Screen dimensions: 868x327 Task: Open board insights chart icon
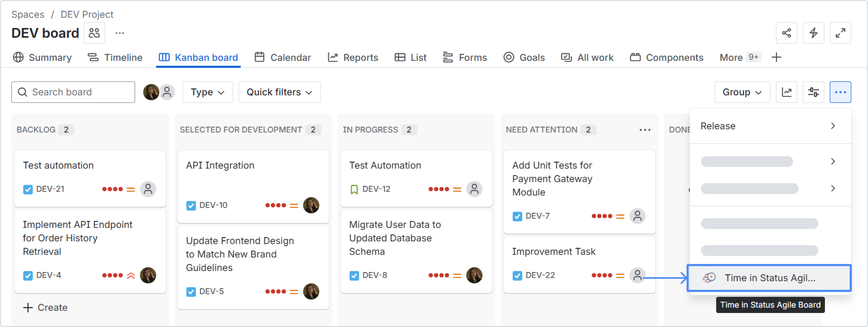786,92
